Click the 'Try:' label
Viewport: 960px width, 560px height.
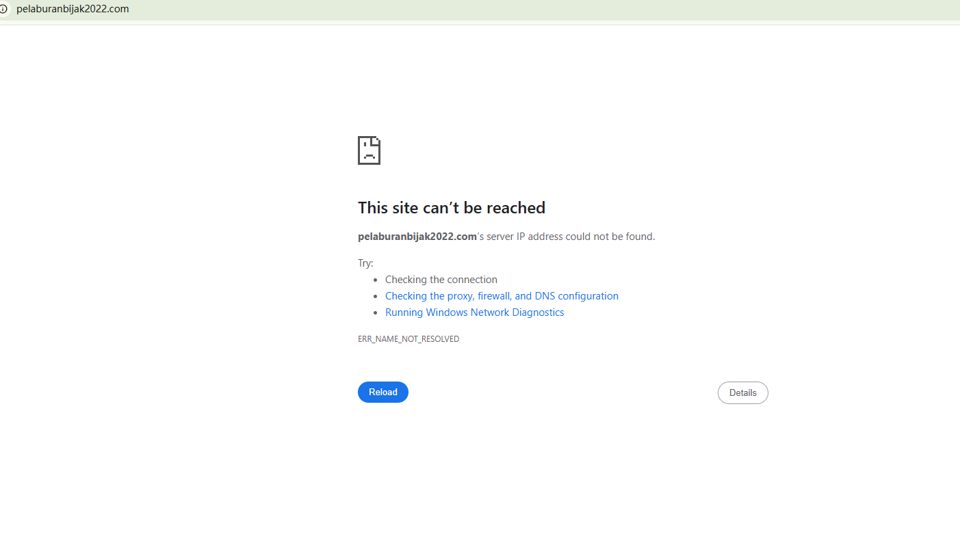[x=365, y=263]
